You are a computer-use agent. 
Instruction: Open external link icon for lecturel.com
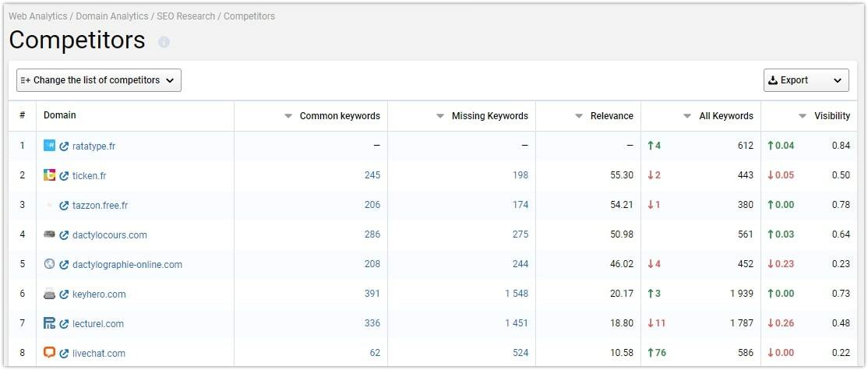point(64,324)
